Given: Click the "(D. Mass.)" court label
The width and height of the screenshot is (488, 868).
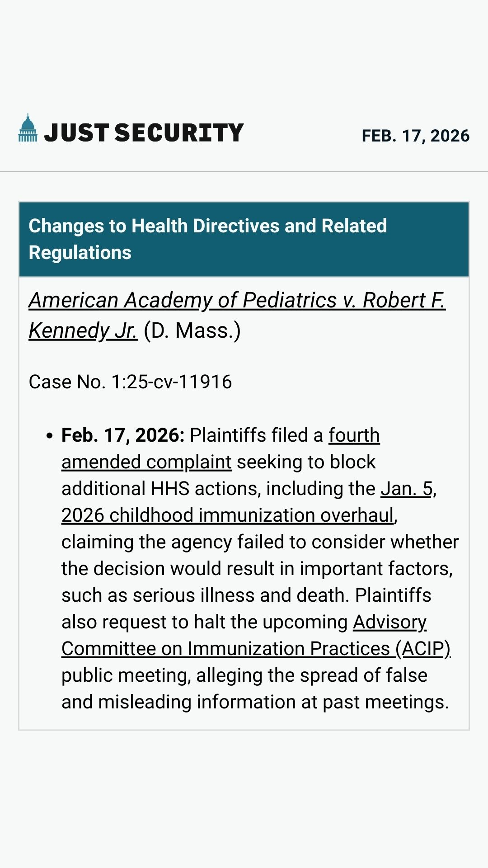Looking at the screenshot, I should point(192,330).
